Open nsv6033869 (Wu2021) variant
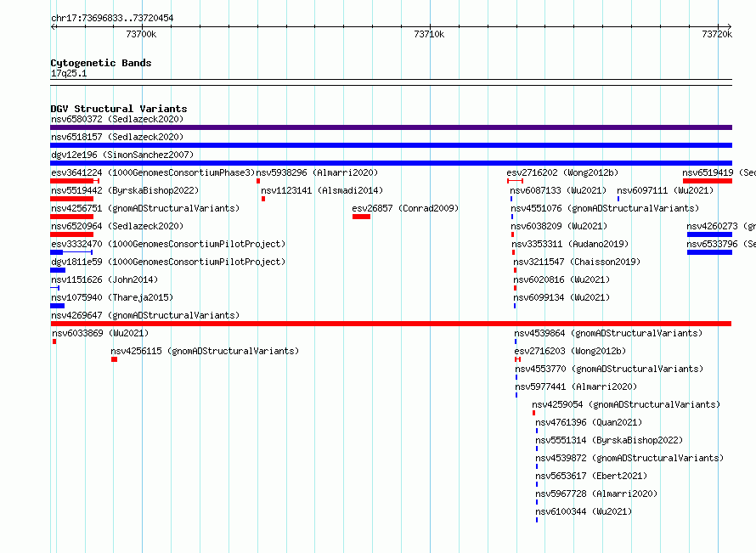Image resolution: width=756 pixels, height=553 pixels. (100, 333)
